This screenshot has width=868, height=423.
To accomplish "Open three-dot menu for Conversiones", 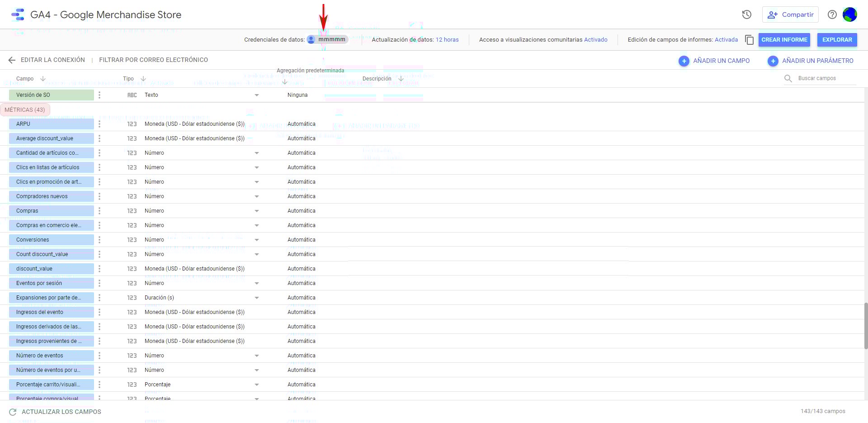I will pyautogui.click(x=99, y=240).
